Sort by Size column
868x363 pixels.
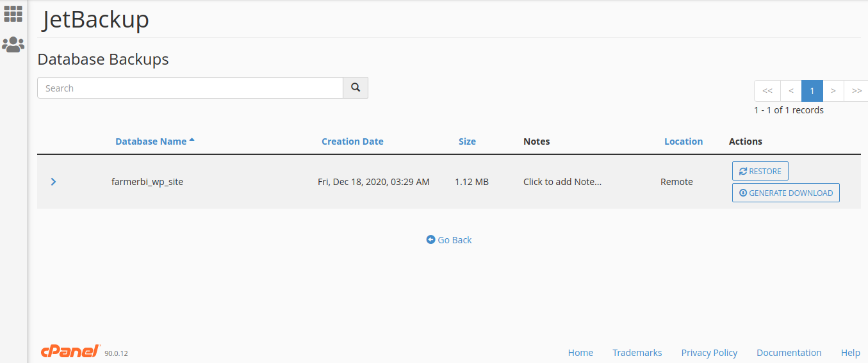pos(467,141)
